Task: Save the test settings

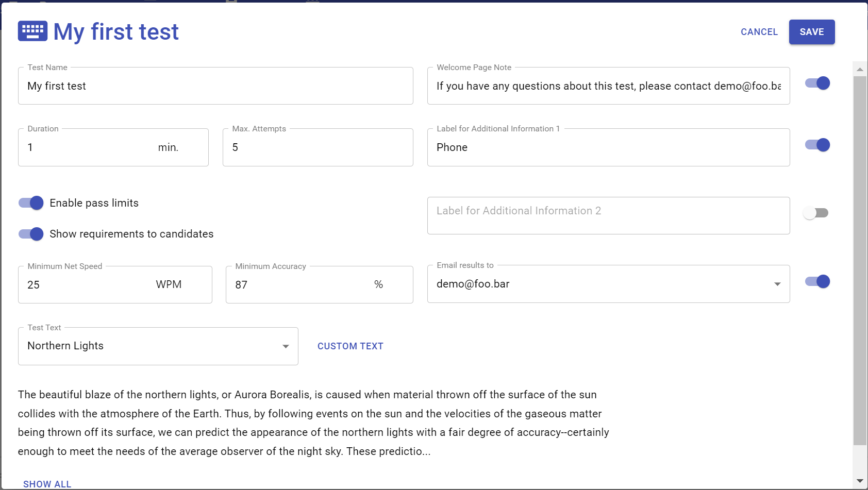Action: (811, 31)
